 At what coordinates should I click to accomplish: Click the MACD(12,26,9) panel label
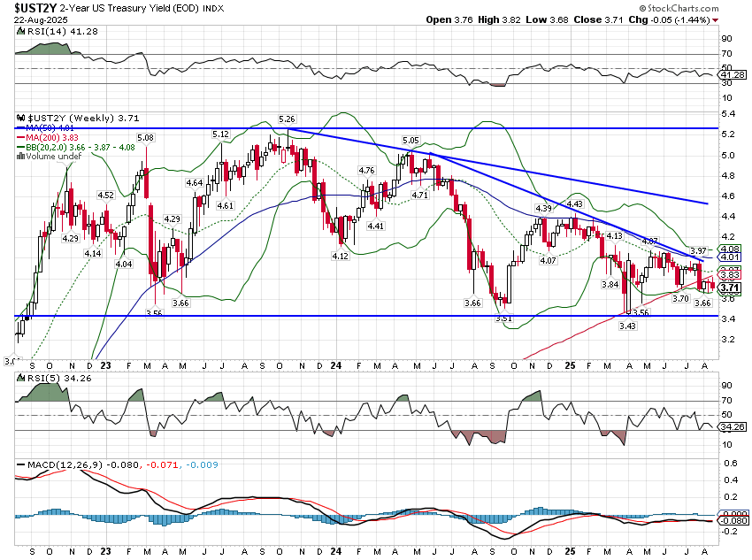click(x=65, y=464)
